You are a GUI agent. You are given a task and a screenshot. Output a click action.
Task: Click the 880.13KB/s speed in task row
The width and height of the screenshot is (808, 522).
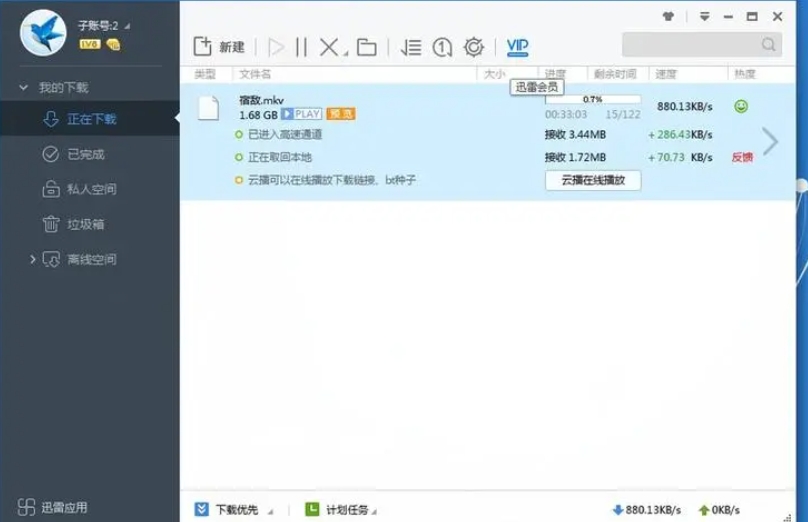pos(684,107)
